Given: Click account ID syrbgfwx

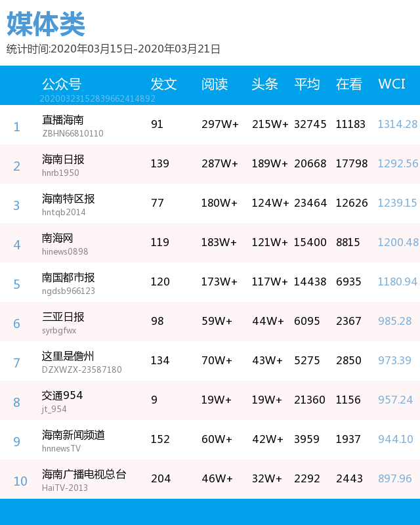Looking at the screenshot, I should pyautogui.click(x=59, y=331).
